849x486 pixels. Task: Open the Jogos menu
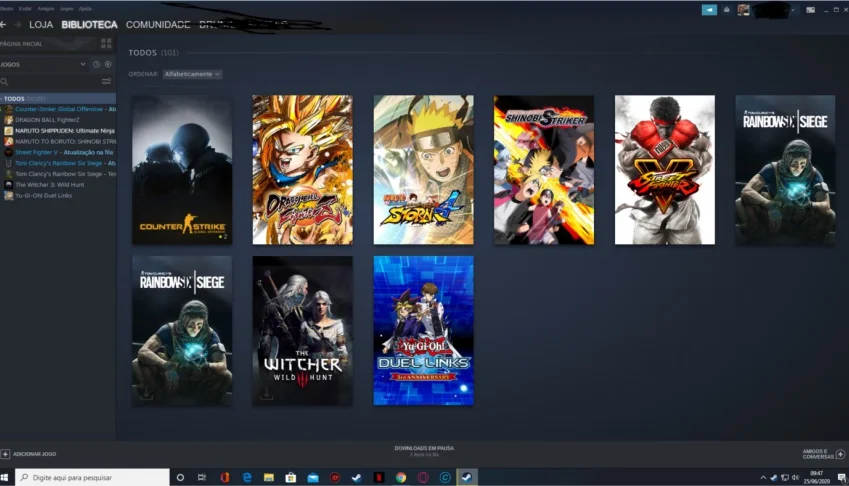point(67,9)
